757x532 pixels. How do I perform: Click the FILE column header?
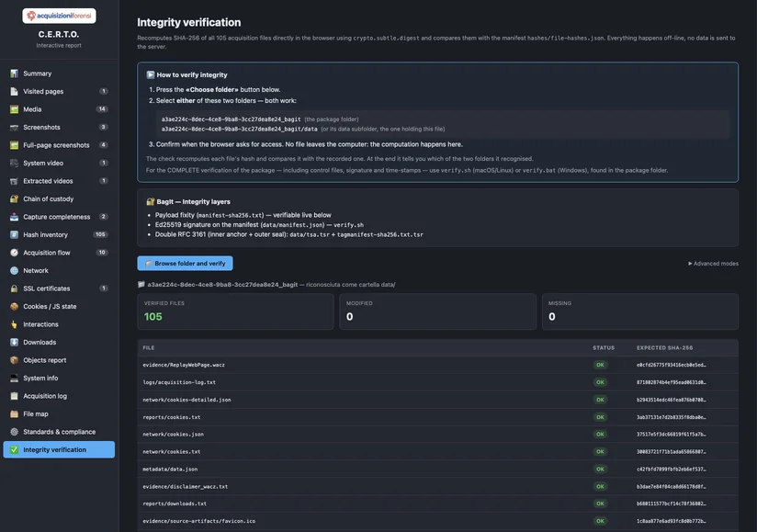(x=149, y=347)
